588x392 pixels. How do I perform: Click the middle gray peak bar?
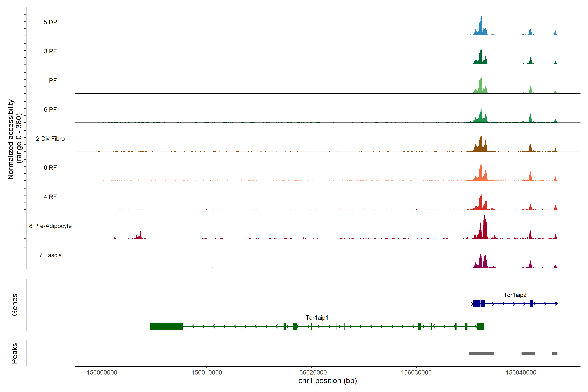tap(528, 353)
